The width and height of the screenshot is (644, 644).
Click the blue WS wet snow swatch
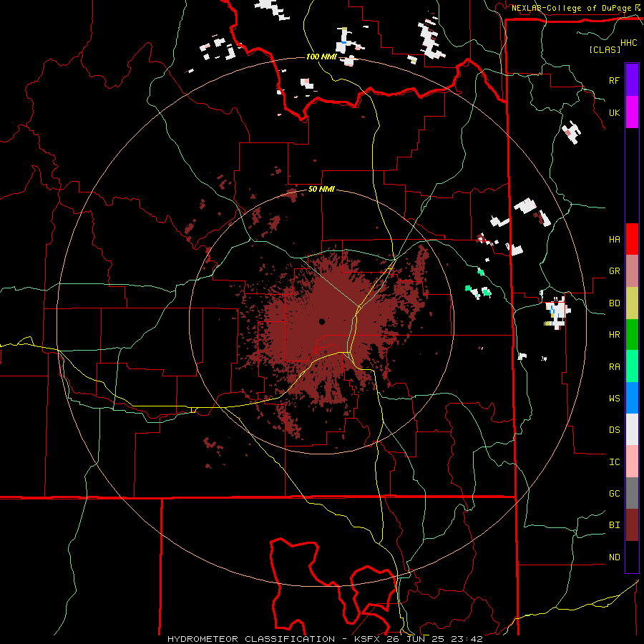(632, 398)
